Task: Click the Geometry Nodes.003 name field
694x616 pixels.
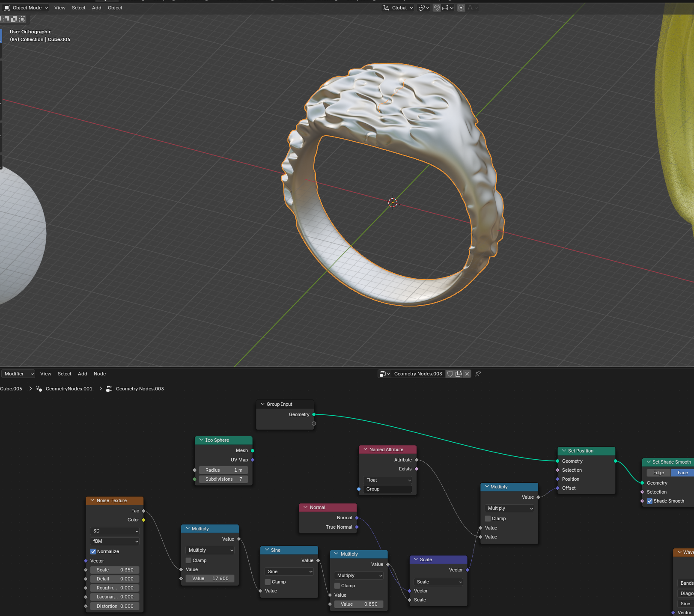Action: tap(418, 374)
